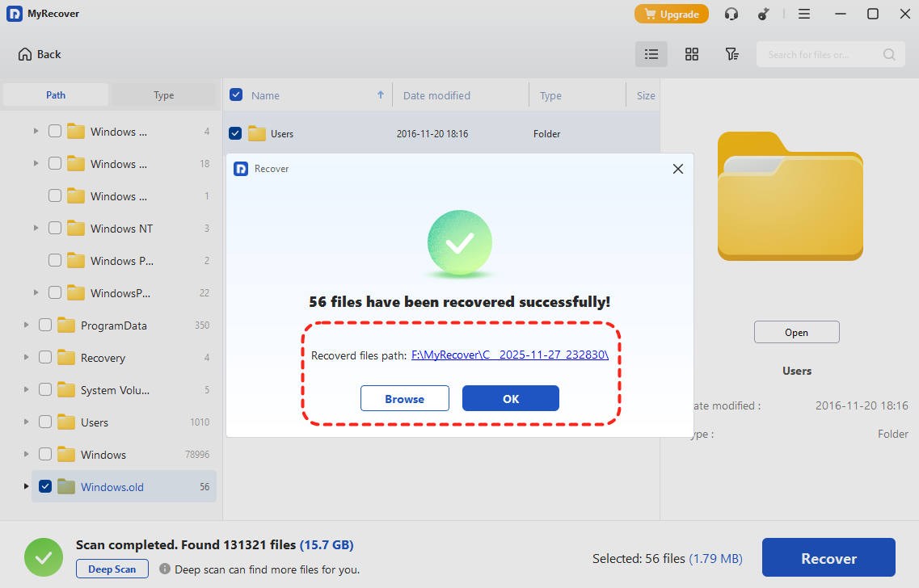Select the Path tab
The image size is (919, 588).
[56, 95]
